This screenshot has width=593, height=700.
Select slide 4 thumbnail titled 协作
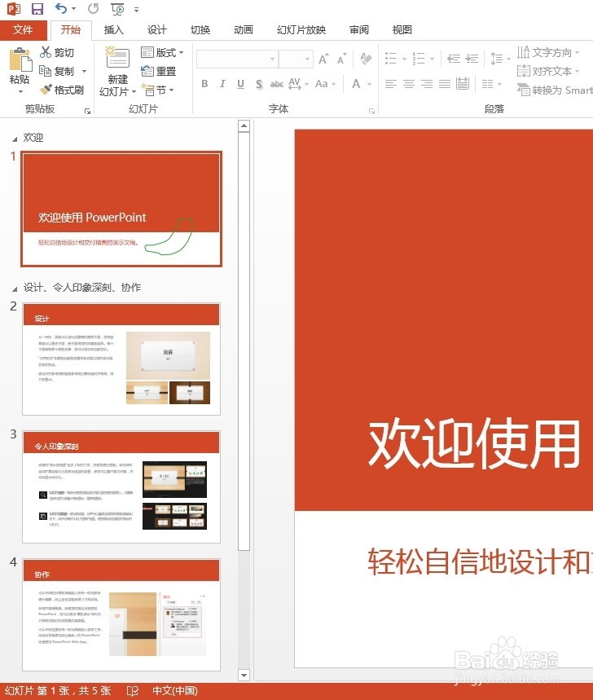click(121, 614)
